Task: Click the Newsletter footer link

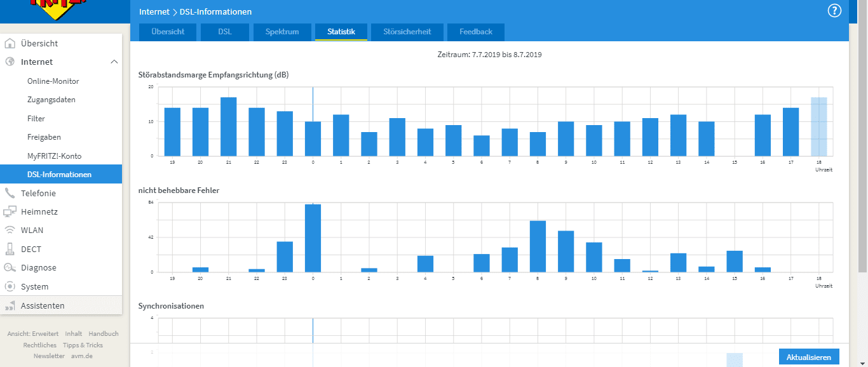Action: coord(49,356)
